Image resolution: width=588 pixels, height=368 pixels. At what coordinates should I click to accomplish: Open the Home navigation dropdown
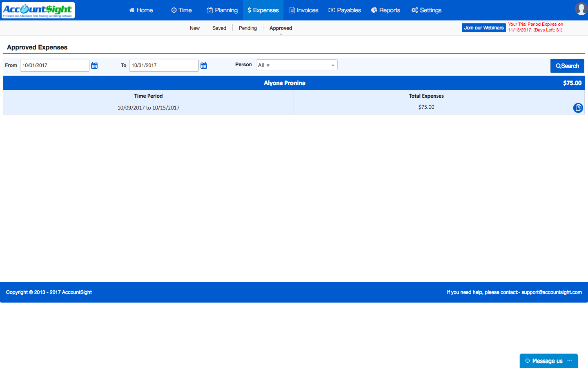[140, 10]
